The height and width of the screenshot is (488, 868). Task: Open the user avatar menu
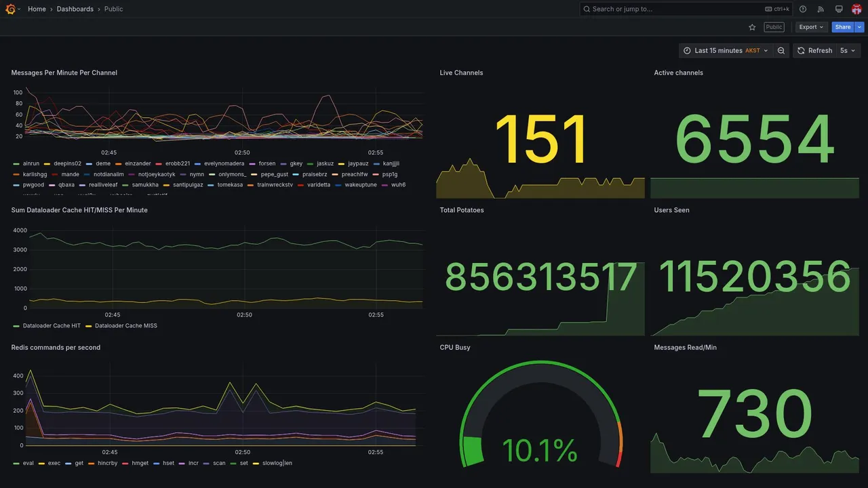tap(856, 9)
